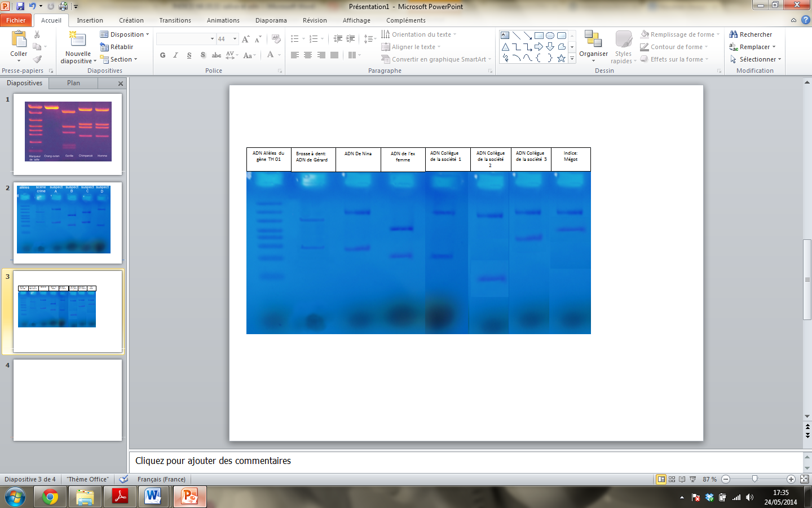Select slide 2 thumbnail
This screenshot has height=508, width=812.
[x=67, y=222]
